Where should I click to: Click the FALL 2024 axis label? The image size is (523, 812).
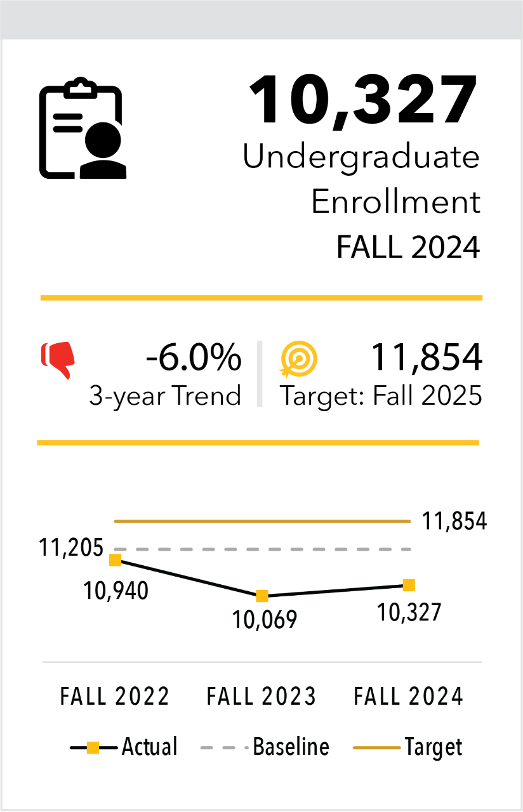tap(409, 697)
